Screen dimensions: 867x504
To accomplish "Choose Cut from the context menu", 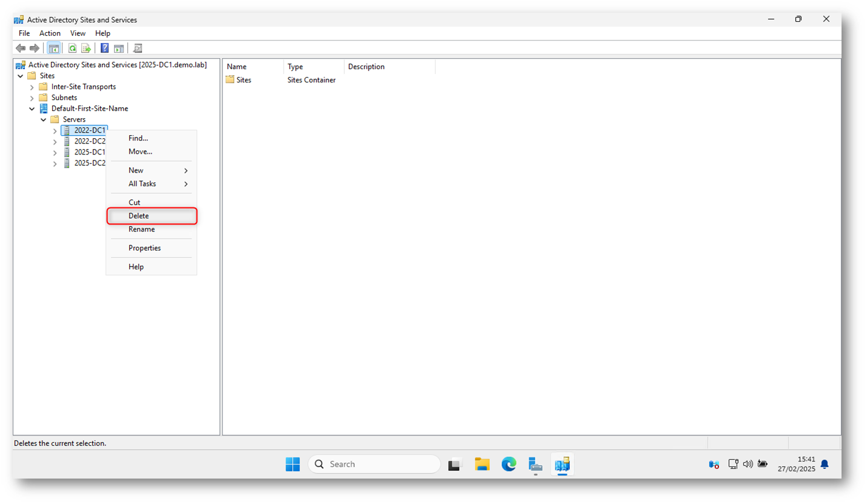I will tap(152, 202).
